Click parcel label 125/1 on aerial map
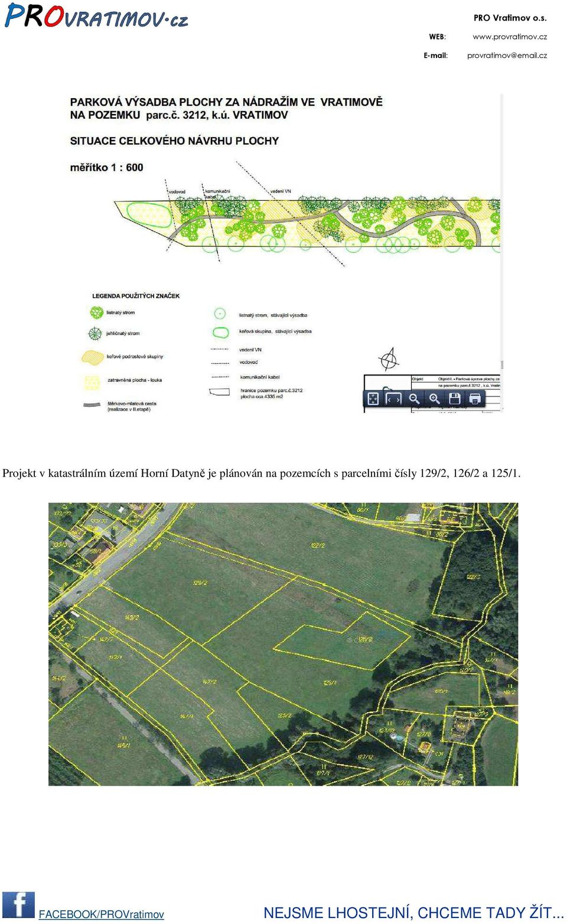Viewport: 567px width, 924px height. pyautogui.click(x=330, y=682)
